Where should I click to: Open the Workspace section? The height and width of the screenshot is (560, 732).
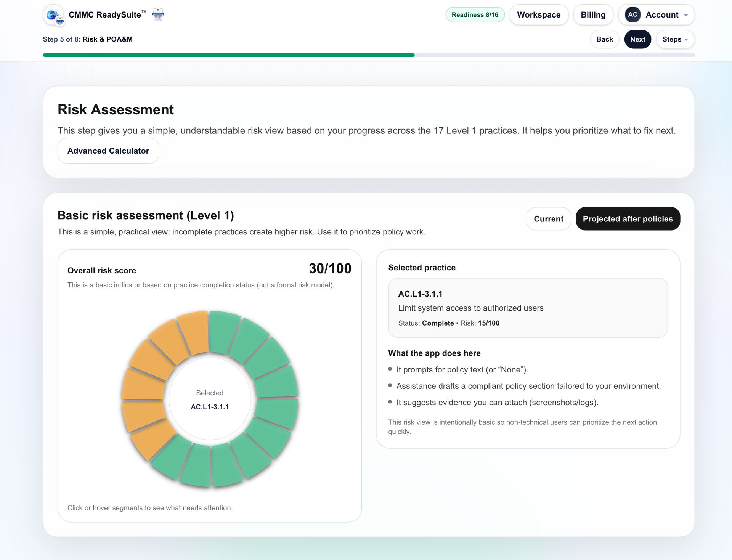pyautogui.click(x=539, y=14)
